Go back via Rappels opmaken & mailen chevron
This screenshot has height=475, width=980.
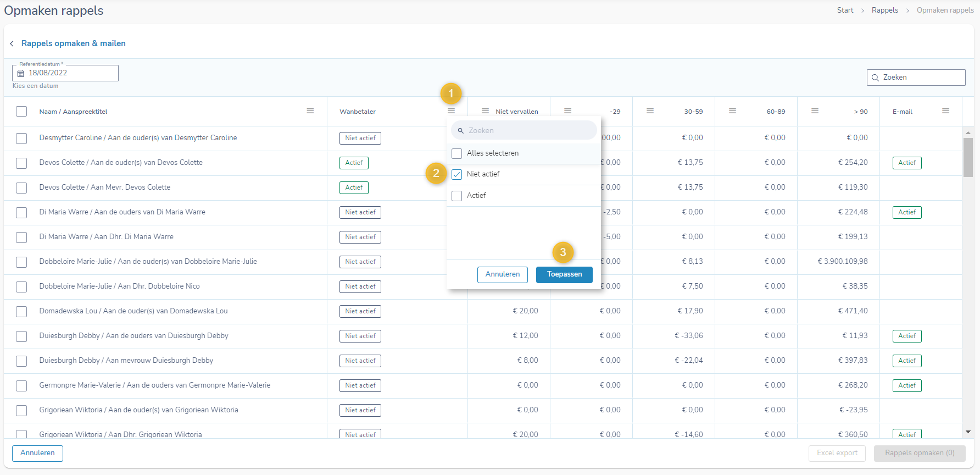coord(12,43)
